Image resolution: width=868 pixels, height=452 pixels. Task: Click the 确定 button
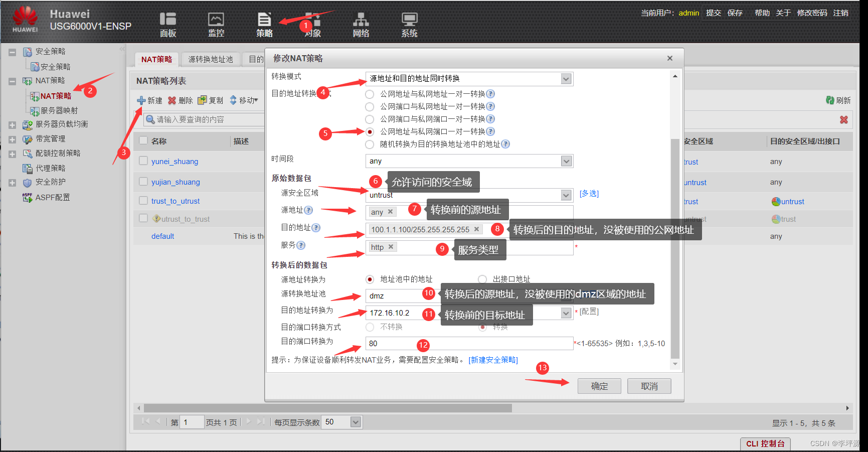point(599,386)
